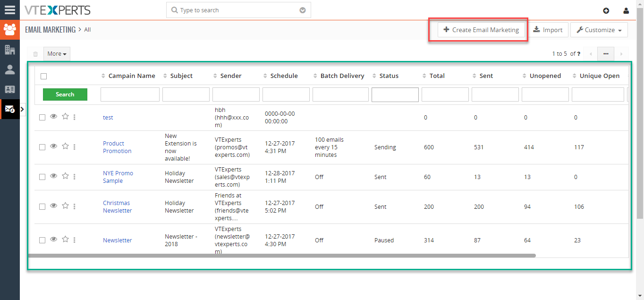Open row actions menu for Christmas Newsletter
The image size is (644, 300).
coord(75,206)
